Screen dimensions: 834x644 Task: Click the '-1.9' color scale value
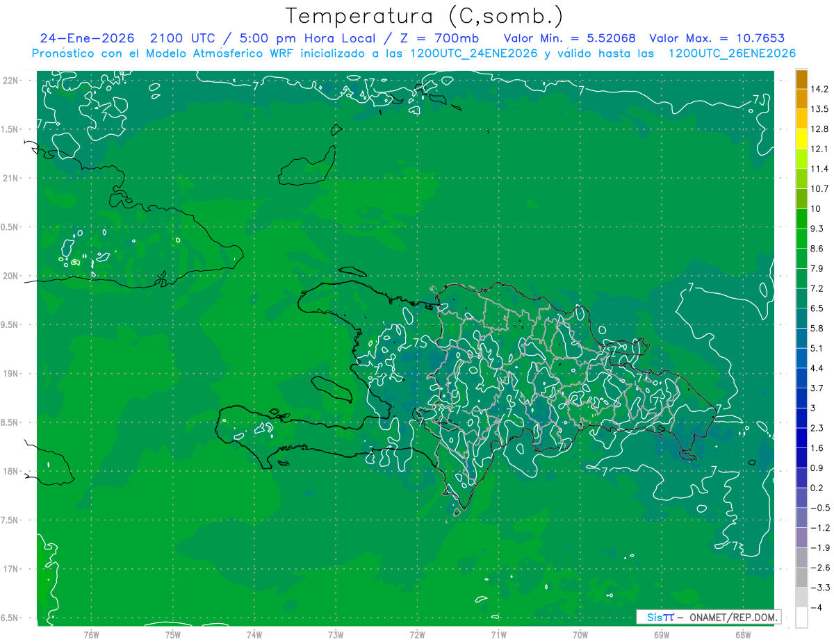click(820, 548)
